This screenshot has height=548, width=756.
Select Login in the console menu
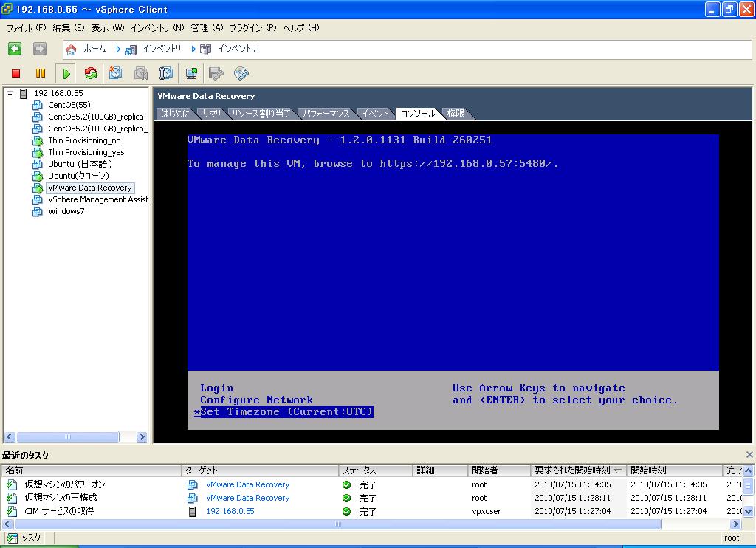tap(216, 388)
